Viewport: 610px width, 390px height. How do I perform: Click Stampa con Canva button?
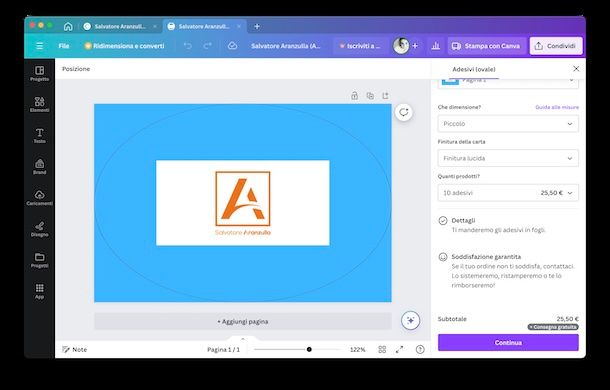coord(486,46)
